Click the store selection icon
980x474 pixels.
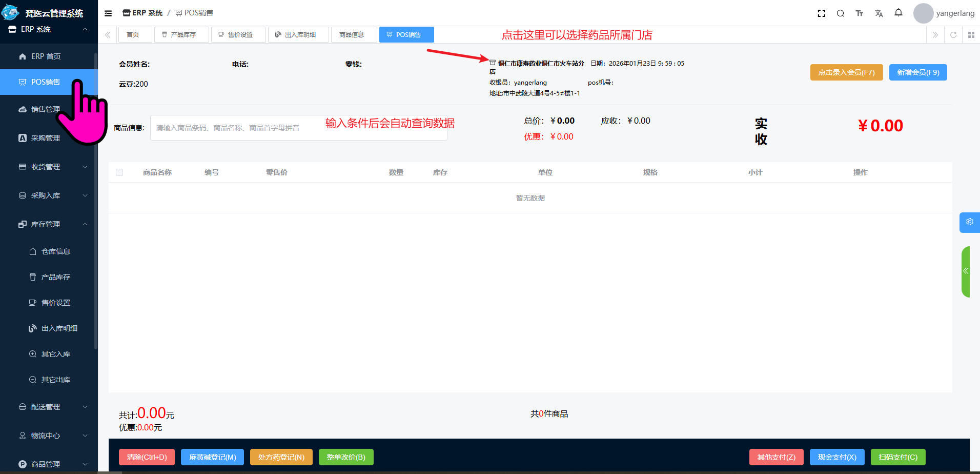point(493,63)
